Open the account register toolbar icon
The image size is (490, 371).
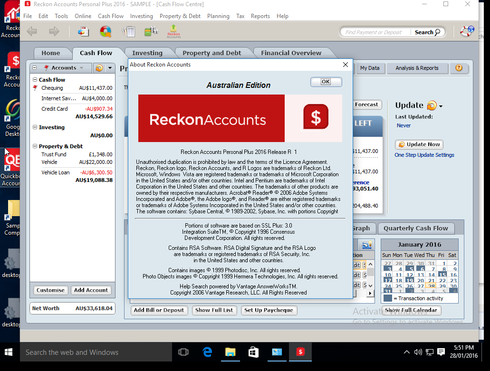tap(129, 32)
